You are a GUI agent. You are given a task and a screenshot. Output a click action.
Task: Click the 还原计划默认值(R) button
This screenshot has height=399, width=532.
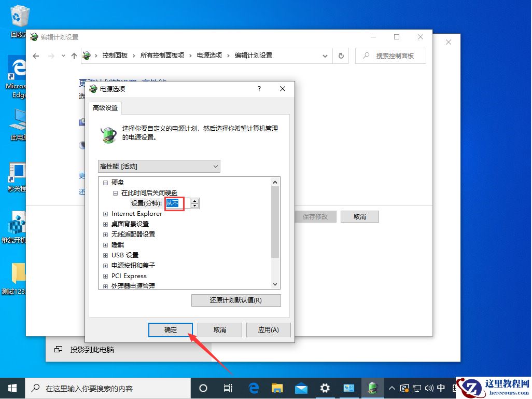(236, 300)
